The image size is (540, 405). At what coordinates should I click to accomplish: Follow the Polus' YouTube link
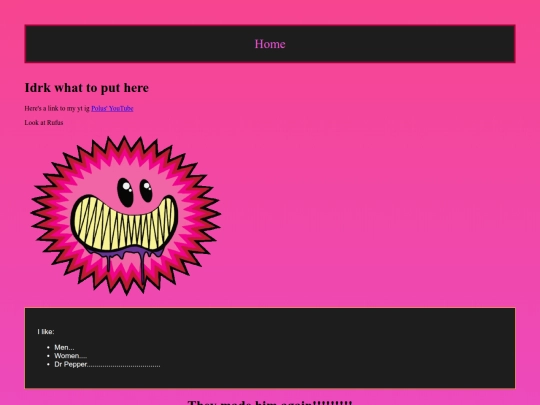coord(112,108)
